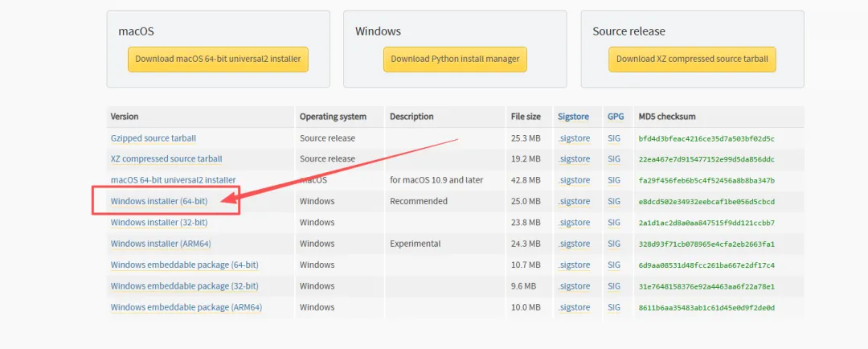Open SIG link for Windows installer (64-bit)
Screen dimensions: 868x349
tap(614, 201)
